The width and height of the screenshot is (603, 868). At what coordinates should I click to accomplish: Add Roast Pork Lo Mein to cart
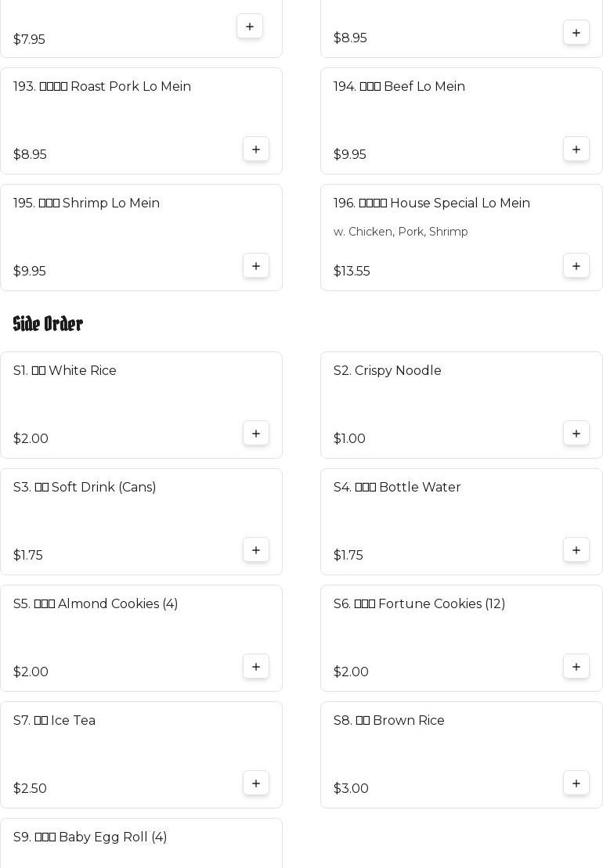click(256, 149)
